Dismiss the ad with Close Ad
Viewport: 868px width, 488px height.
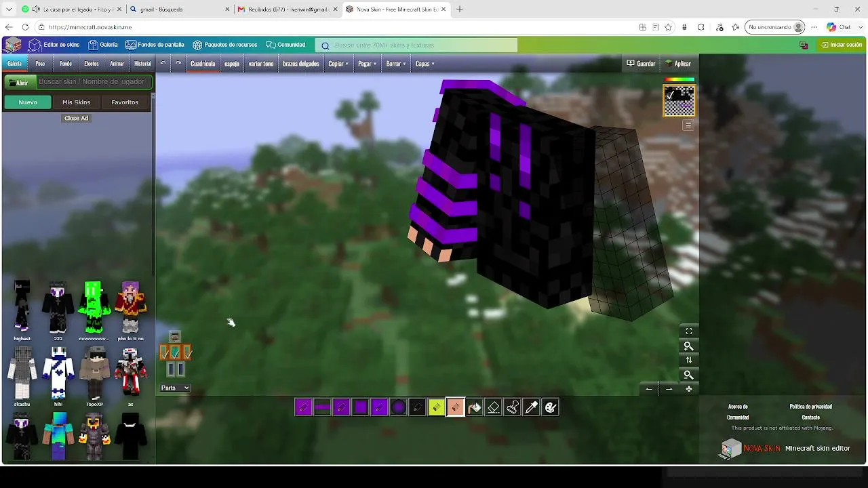click(x=76, y=118)
